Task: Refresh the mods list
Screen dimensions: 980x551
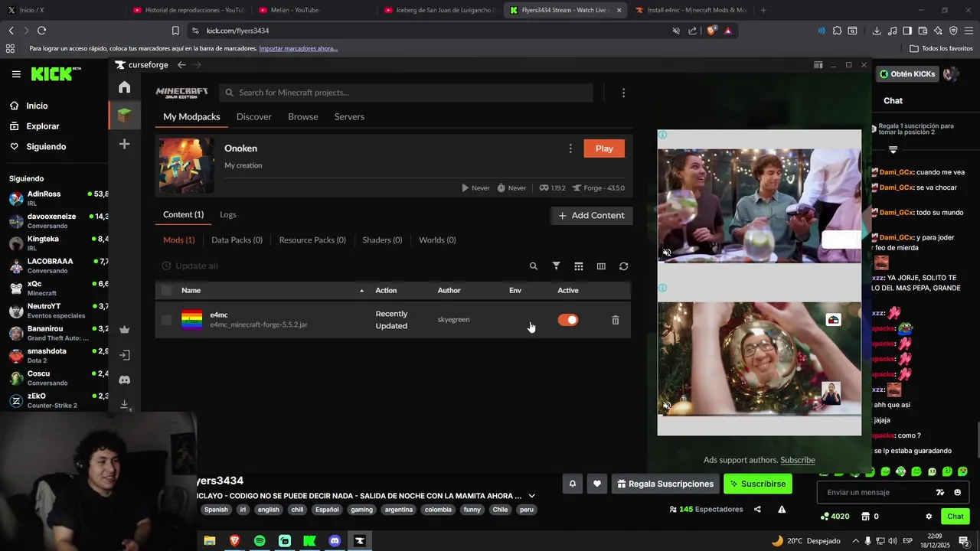Action: [623, 266]
